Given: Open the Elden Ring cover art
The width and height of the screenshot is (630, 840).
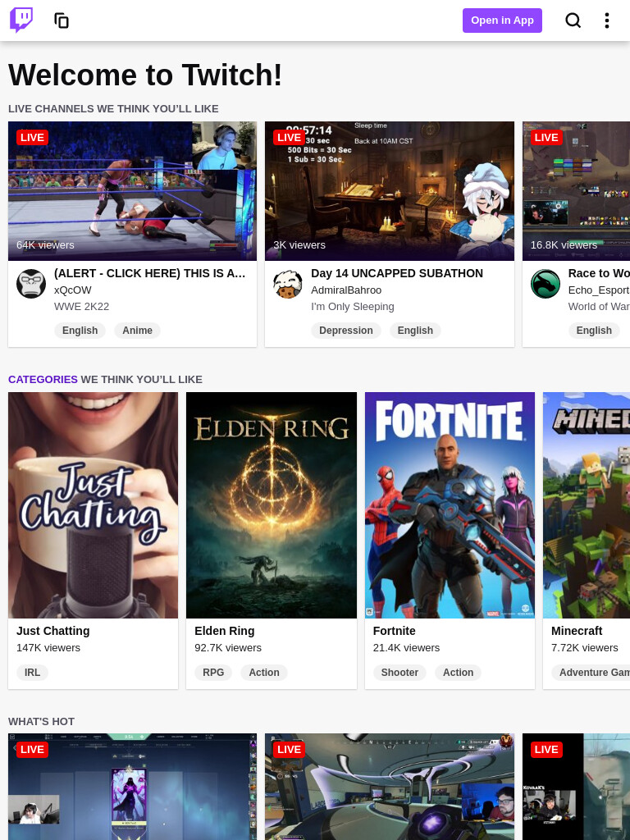Looking at the screenshot, I should (271, 505).
